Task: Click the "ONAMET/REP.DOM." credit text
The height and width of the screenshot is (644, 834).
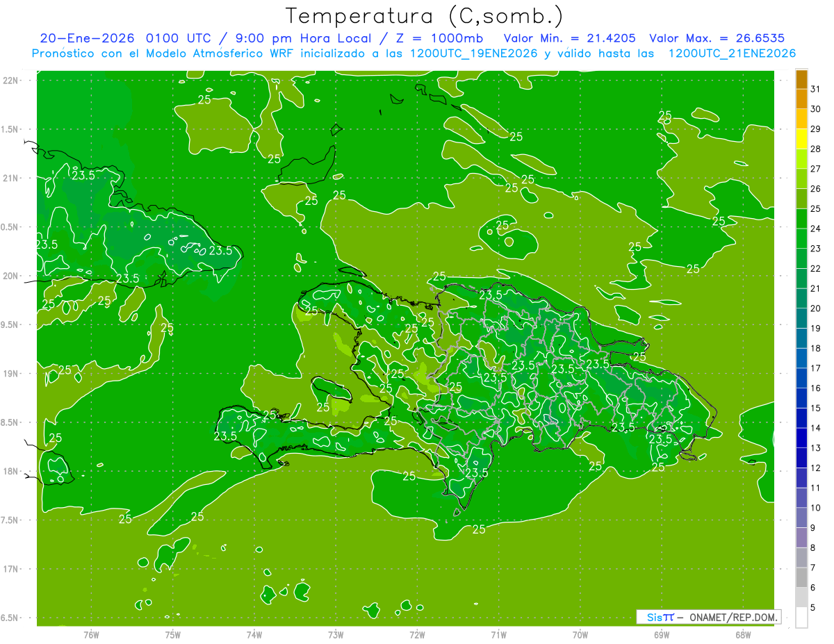Action: tap(733, 617)
